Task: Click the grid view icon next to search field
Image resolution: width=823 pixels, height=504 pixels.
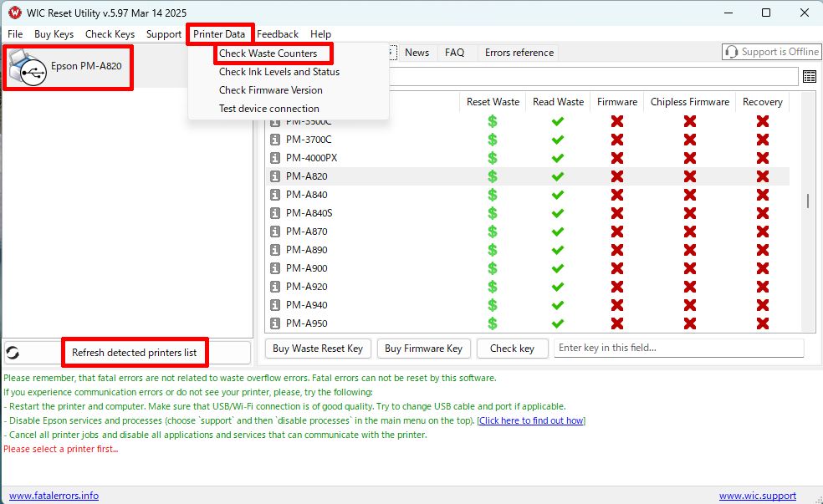Action: (809, 77)
